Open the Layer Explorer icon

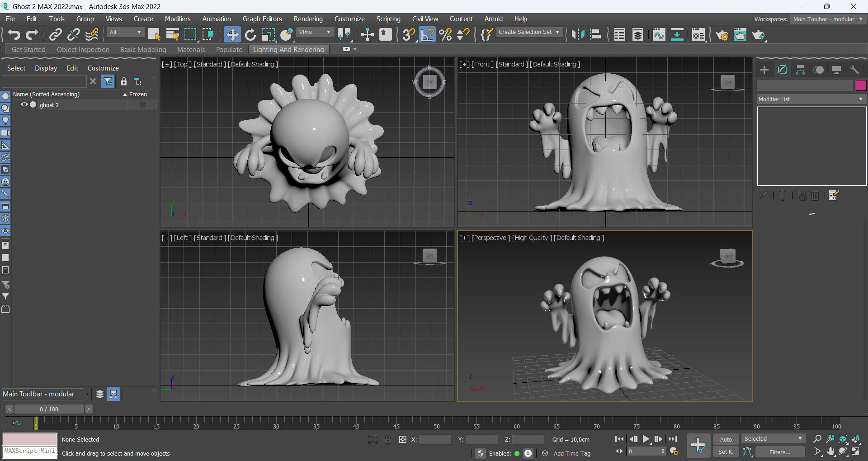[638, 35]
